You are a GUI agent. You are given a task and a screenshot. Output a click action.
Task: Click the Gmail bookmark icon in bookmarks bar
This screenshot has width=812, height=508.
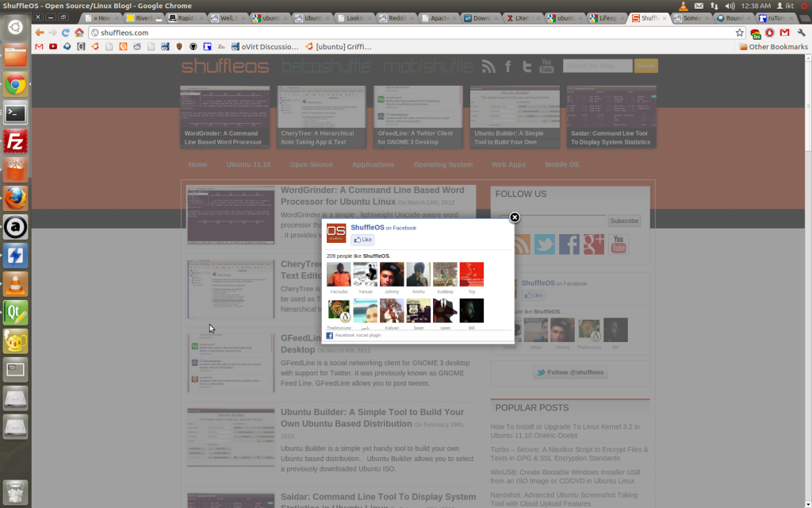click(39, 47)
